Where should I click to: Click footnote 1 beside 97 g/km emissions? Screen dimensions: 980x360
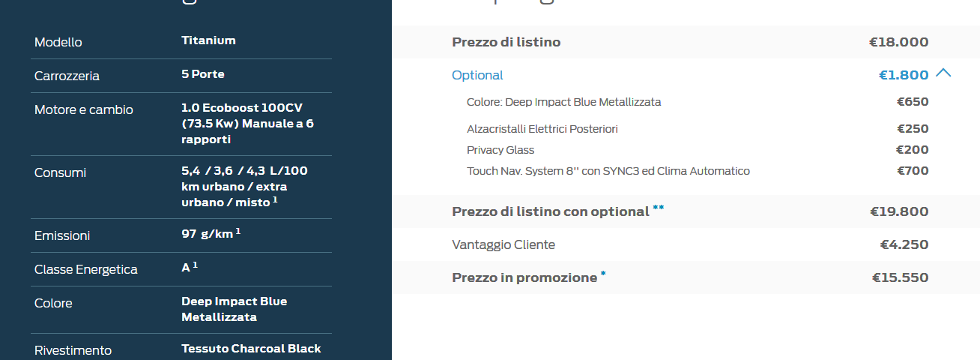pos(238,231)
